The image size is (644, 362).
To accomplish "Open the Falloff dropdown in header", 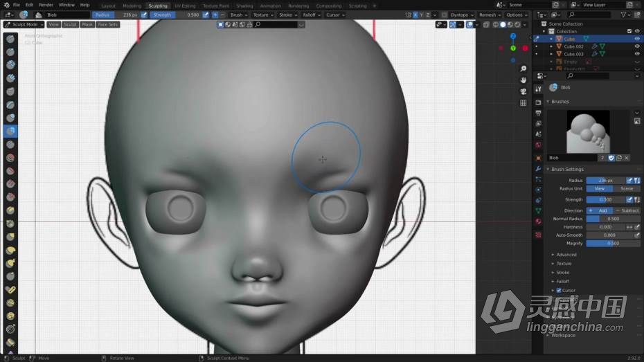I will click(312, 15).
